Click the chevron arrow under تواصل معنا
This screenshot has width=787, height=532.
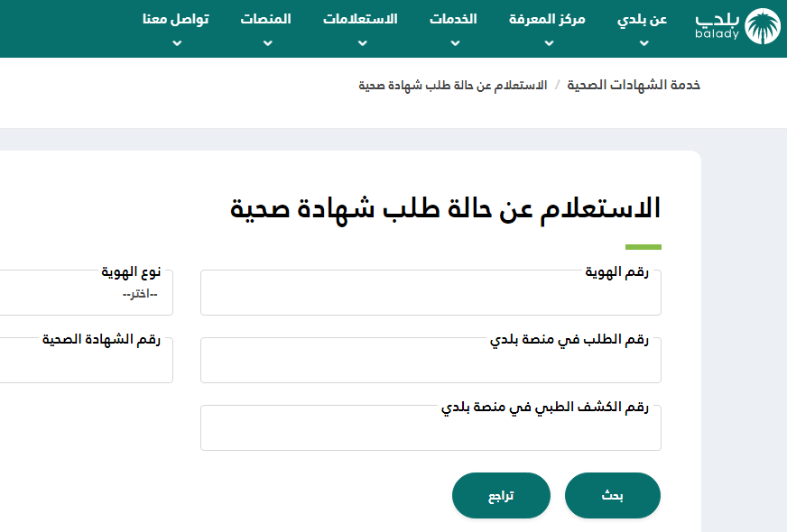[x=176, y=42]
